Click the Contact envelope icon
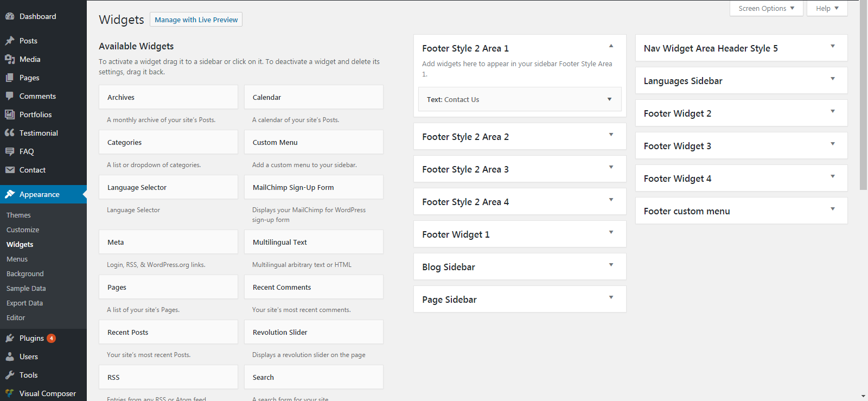The image size is (868, 401). click(10, 170)
